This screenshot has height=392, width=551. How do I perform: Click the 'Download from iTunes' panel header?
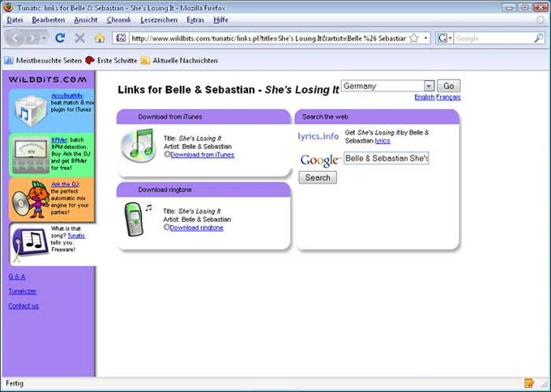pyautogui.click(x=203, y=117)
